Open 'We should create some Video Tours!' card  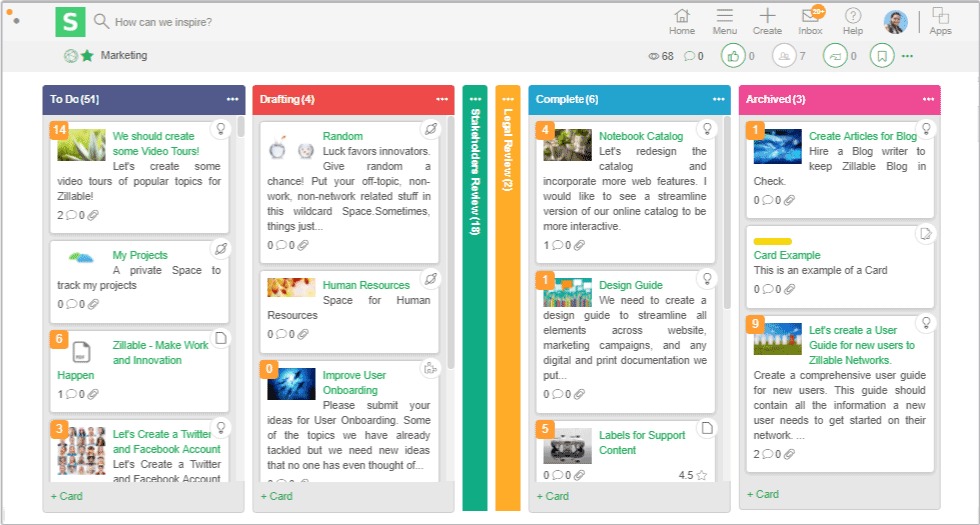[x=156, y=144]
